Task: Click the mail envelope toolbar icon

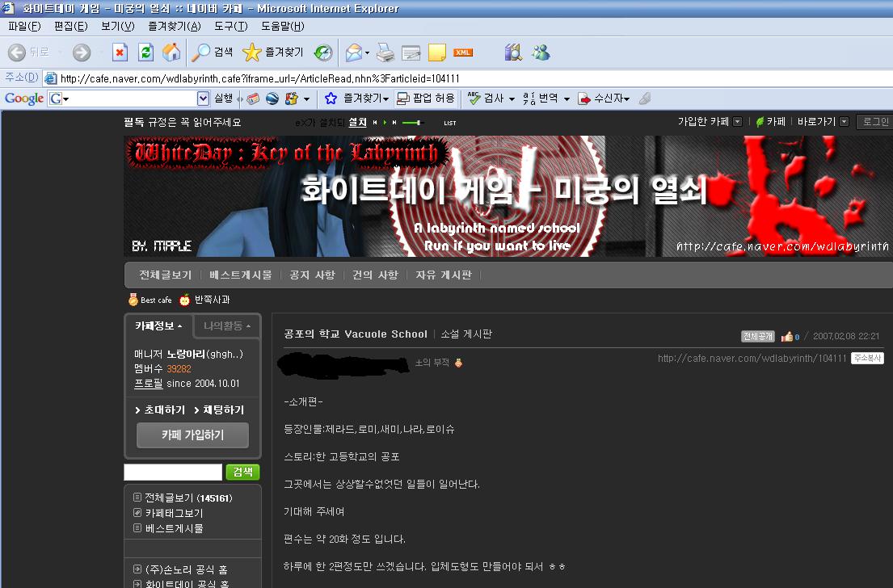Action: pyautogui.click(x=354, y=52)
